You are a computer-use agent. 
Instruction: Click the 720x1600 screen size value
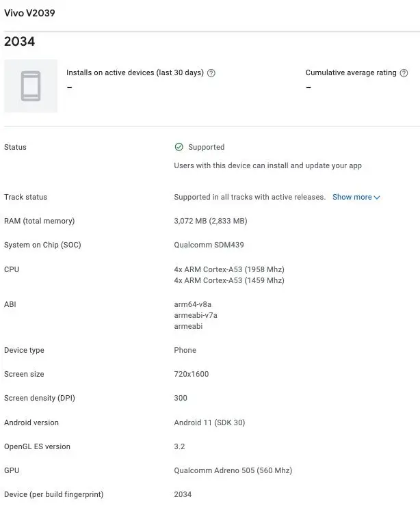click(x=192, y=375)
